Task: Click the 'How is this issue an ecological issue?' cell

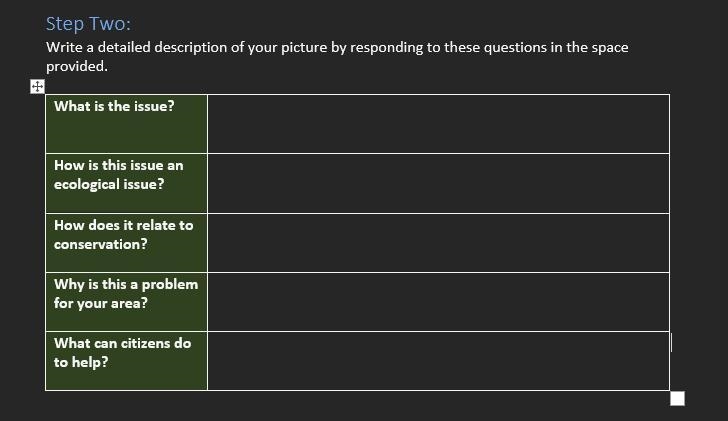Action: pos(126,183)
